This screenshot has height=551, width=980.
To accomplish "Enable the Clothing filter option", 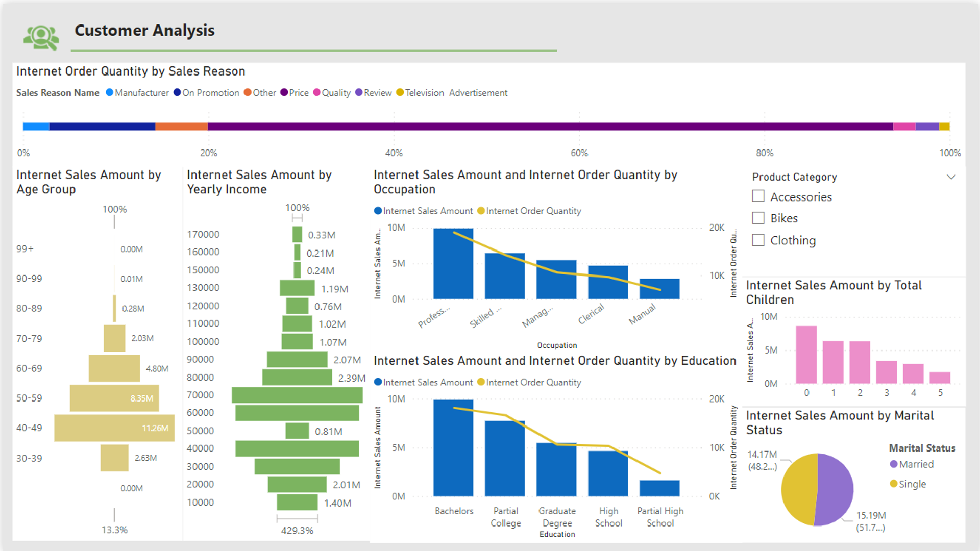I will (x=758, y=240).
